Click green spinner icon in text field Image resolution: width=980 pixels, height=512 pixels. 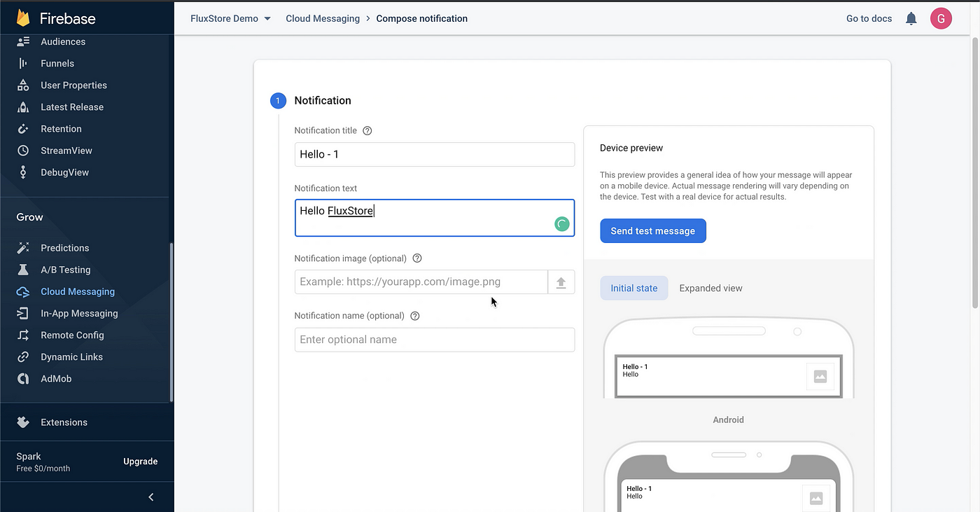pos(561,224)
